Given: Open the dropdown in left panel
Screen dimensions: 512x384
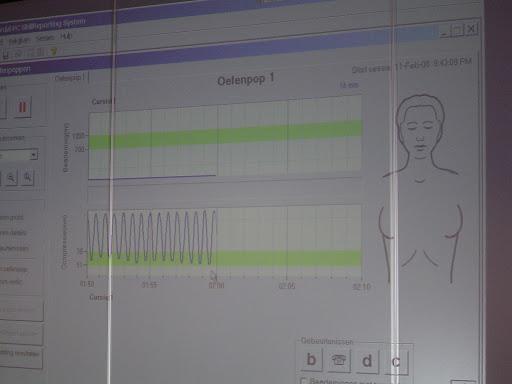Looking at the screenshot, I should [33, 155].
